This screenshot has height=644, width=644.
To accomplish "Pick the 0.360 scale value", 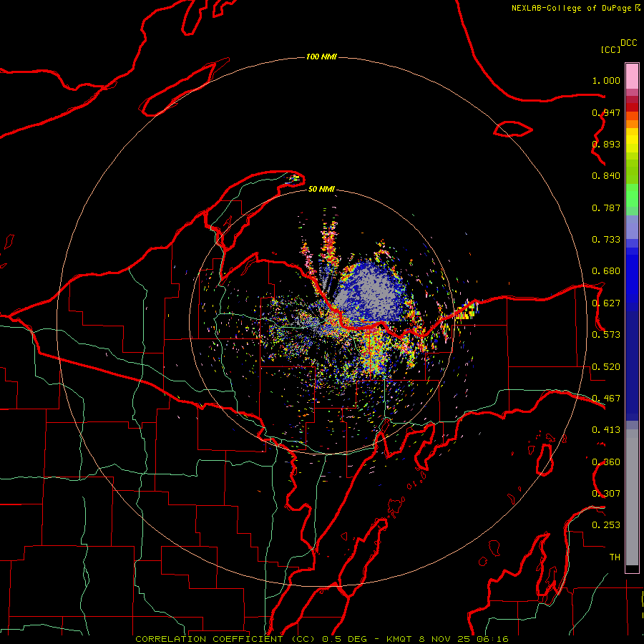I will [606, 462].
